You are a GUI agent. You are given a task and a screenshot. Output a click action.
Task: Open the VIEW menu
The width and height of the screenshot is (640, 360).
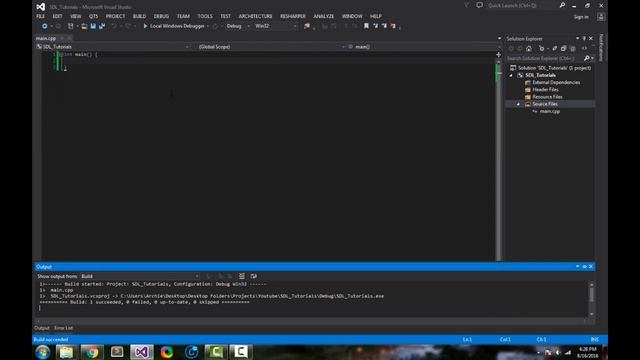[x=76, y=16]
